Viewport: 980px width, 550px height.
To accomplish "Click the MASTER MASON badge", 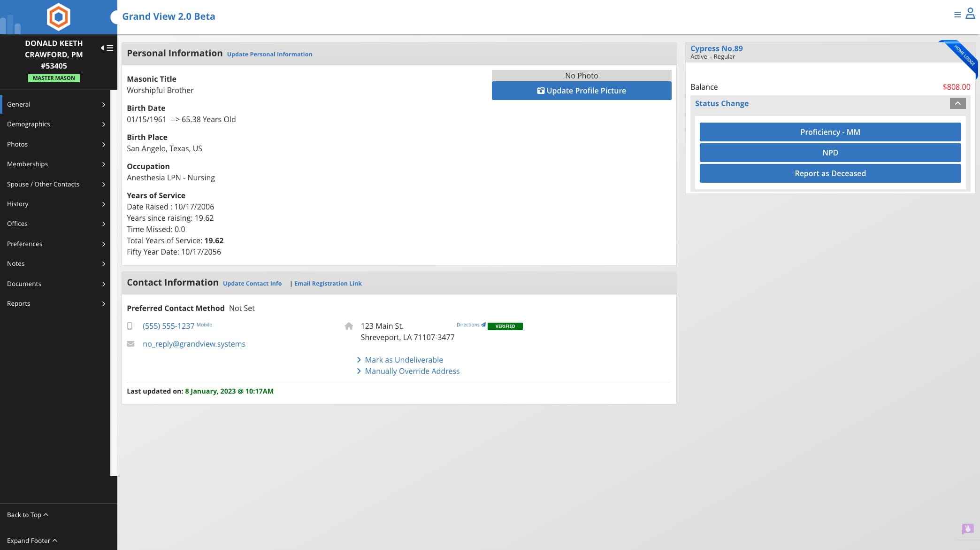I will pos(54,78).
